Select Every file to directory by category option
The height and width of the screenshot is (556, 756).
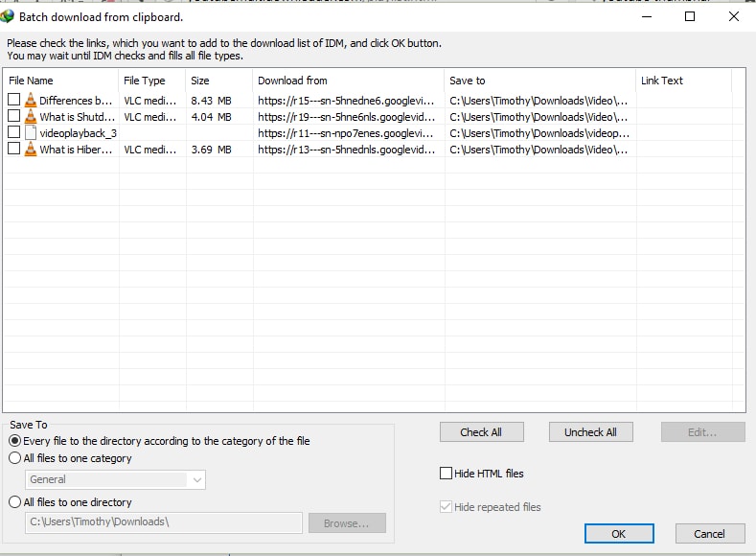point(15,441)
